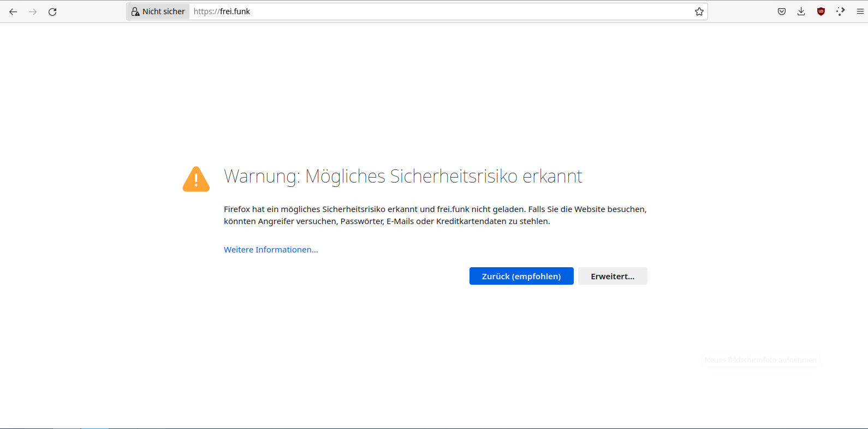This screenshot has width=868, height=429.
Task: Bookmark this page with the star icon
Action: coord(699,11)
